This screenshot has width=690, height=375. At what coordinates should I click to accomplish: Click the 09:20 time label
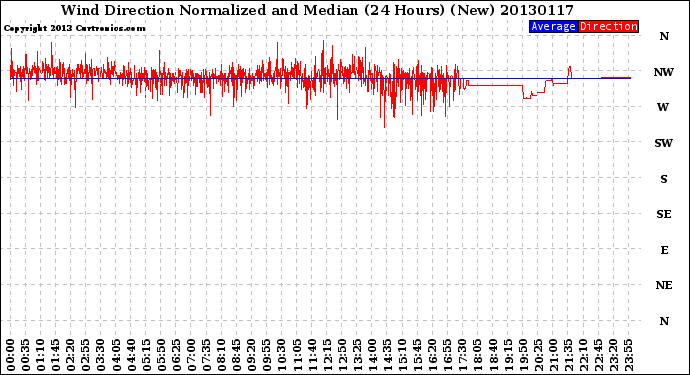(x=252, y=355)
